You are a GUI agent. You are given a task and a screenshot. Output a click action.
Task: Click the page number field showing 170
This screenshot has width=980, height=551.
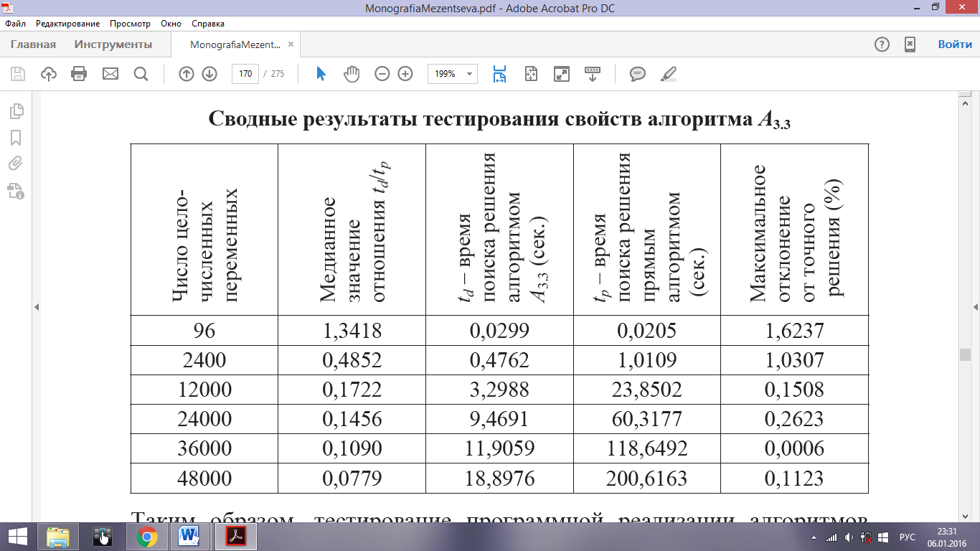[245, 74]
